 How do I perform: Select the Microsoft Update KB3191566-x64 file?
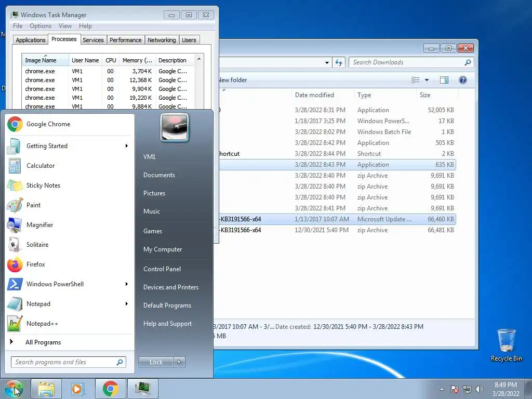(336, 219)
